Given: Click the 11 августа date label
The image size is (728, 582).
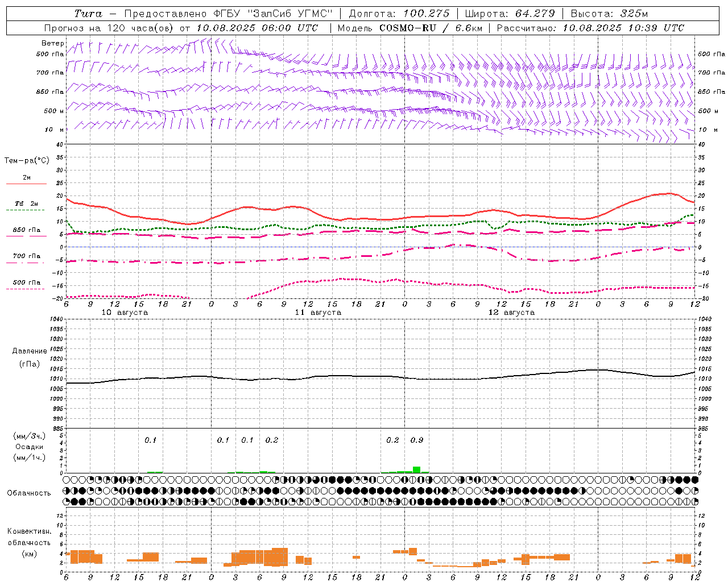Looking at the screenshot, I should coord(318,313).
